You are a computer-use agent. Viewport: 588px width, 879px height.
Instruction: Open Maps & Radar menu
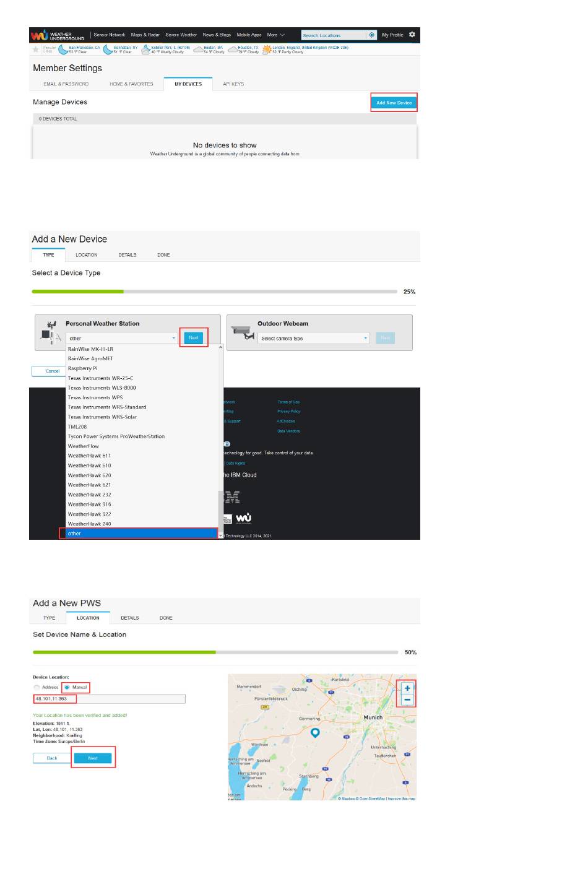coord(145,35)
